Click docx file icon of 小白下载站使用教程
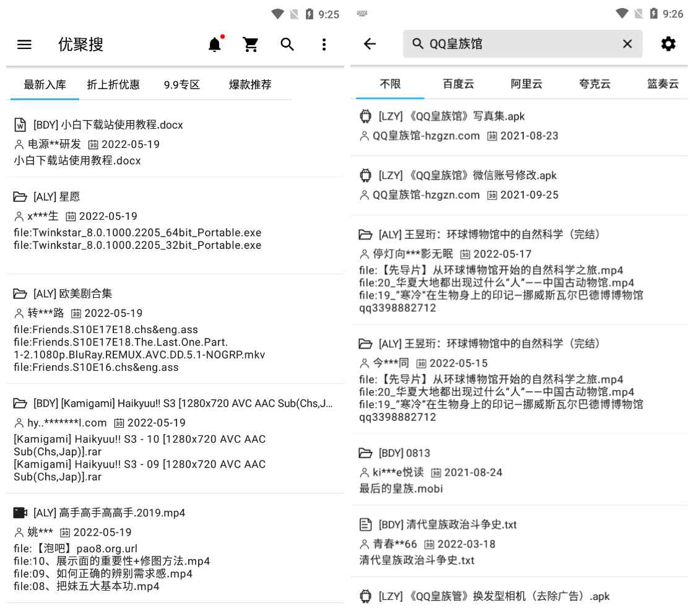This screenshot has width=694, height=616. (x=20, y=125)
